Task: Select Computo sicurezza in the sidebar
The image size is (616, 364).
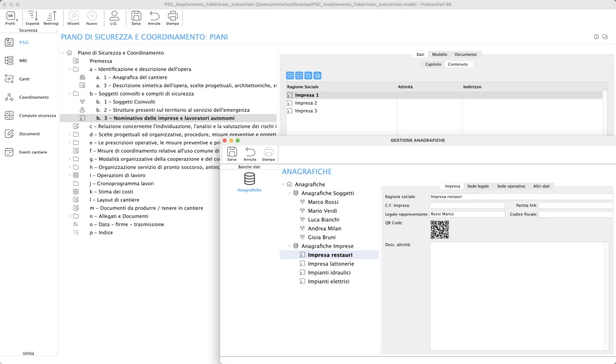Action: (9, 116)
